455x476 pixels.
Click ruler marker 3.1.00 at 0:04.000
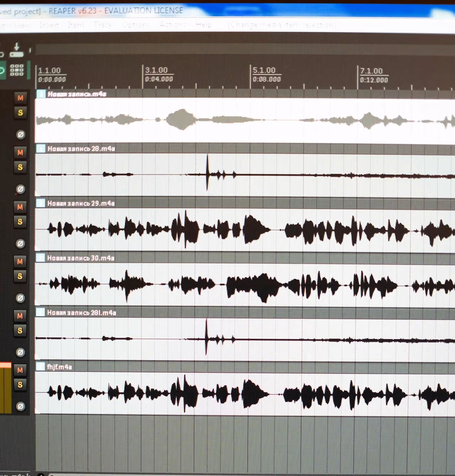point(159,75)
